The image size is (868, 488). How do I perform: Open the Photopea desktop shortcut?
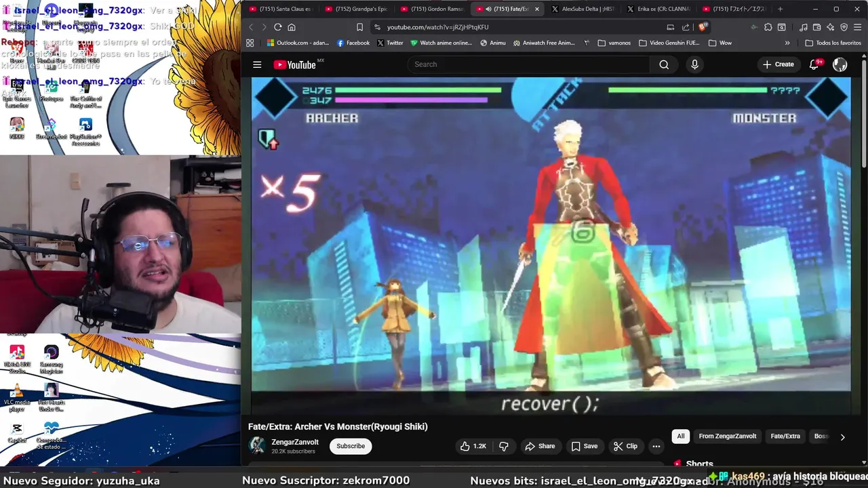(51, 91)
